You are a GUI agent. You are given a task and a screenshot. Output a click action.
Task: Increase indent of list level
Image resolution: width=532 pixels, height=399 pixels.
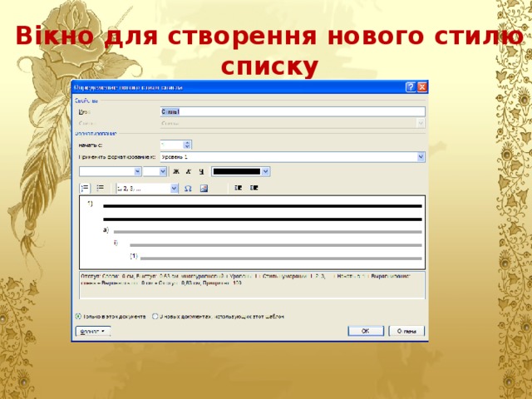tap(254, 188)
